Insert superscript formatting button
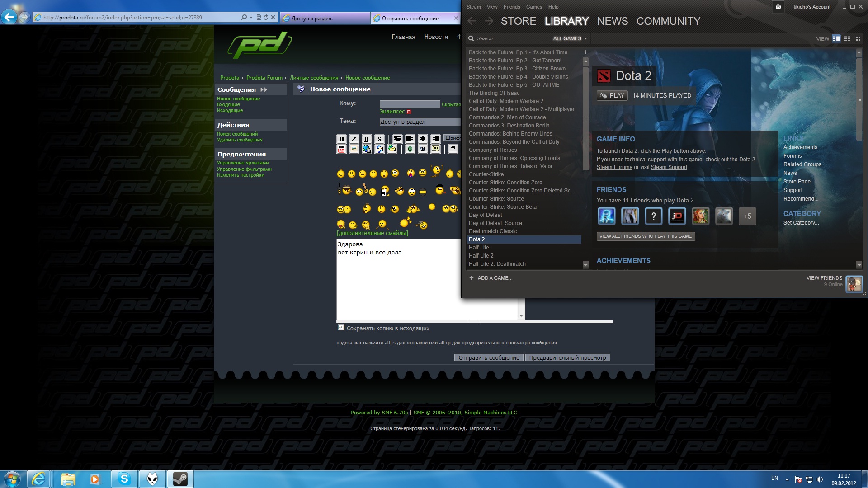This screenshot has height=488, width=868. click(453, 149)
